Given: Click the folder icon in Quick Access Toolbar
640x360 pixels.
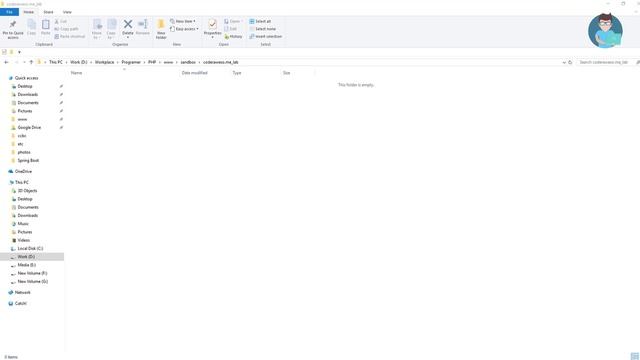Looking at the screenshot, I should [x=11, y=52].
